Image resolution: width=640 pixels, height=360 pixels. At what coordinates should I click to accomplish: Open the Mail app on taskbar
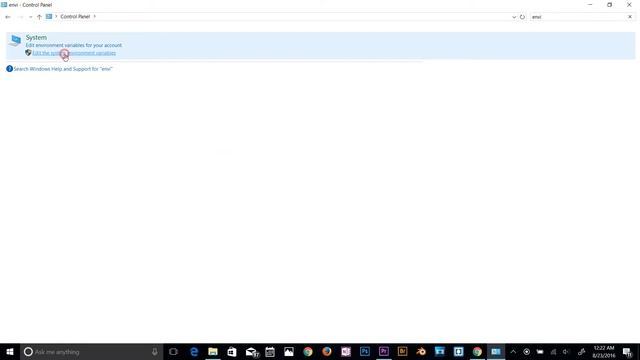251,351
